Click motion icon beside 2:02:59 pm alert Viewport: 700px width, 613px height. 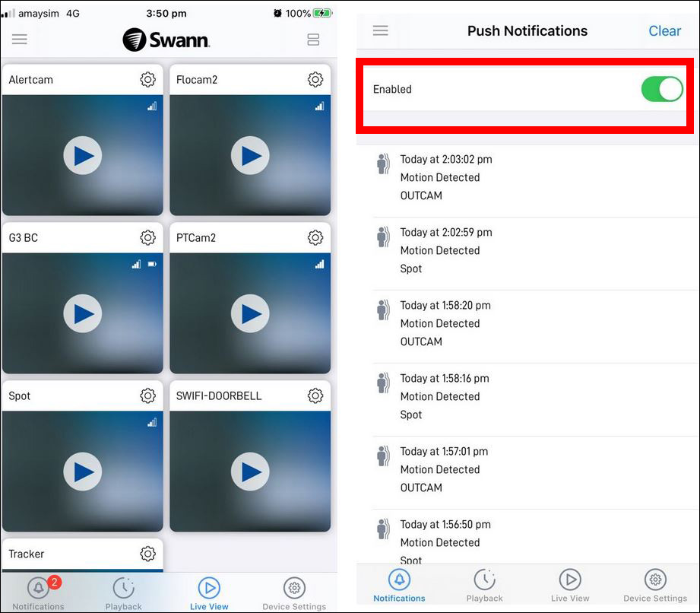pos(383,237)
